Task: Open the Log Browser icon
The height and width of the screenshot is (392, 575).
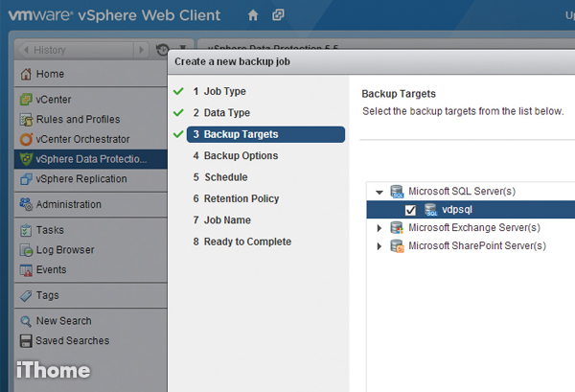Action: (x=27, y=250)
